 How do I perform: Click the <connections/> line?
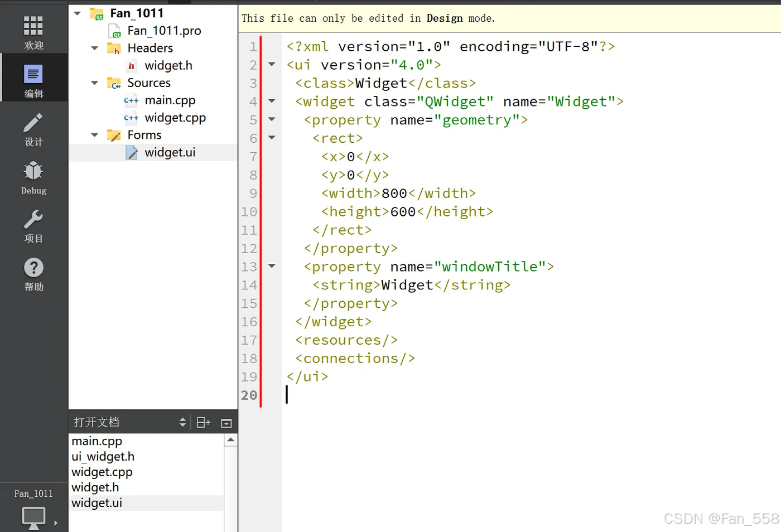pos(355,359)
